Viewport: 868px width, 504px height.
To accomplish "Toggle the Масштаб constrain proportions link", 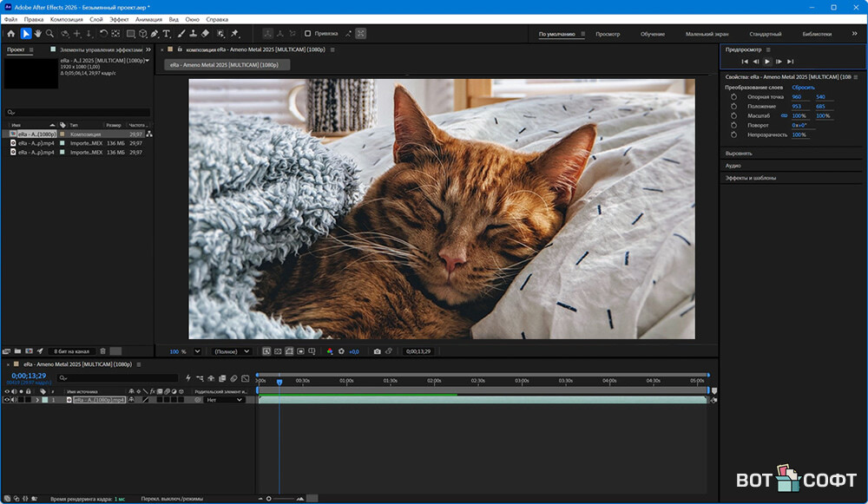I will (785, 115).
